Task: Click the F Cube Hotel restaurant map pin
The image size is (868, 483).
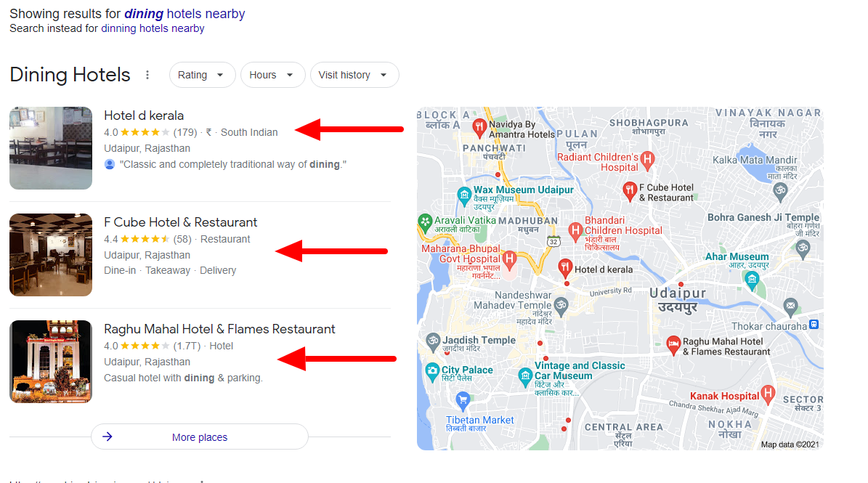Action: pos(630,191)
